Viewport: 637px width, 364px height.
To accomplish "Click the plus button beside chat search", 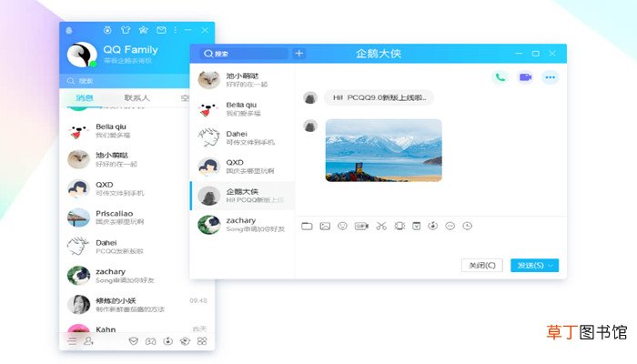I will (x=299, y=53).
